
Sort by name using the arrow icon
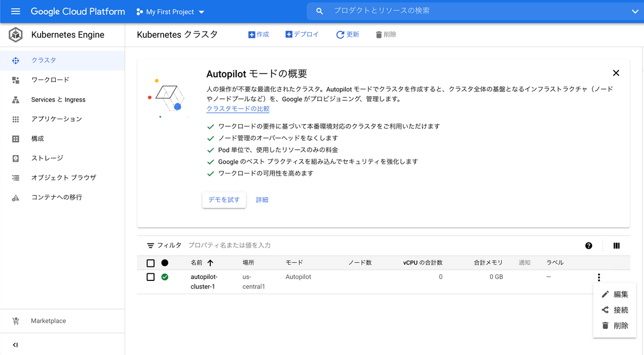tap(210, 263)
